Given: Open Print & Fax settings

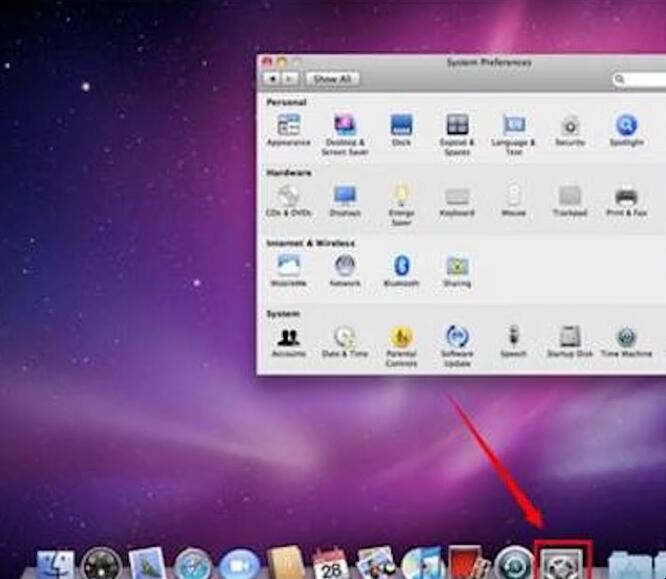Looking at the screenshot, I should 626,197.
